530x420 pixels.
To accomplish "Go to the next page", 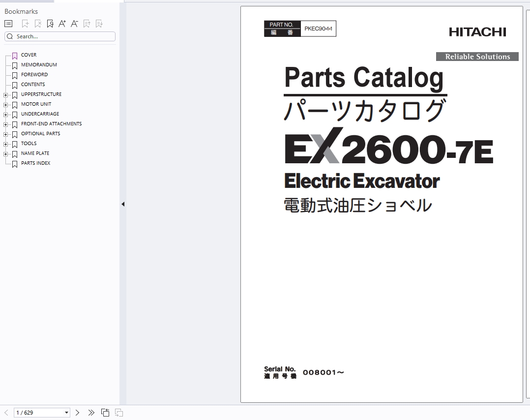I will (77, 413).
